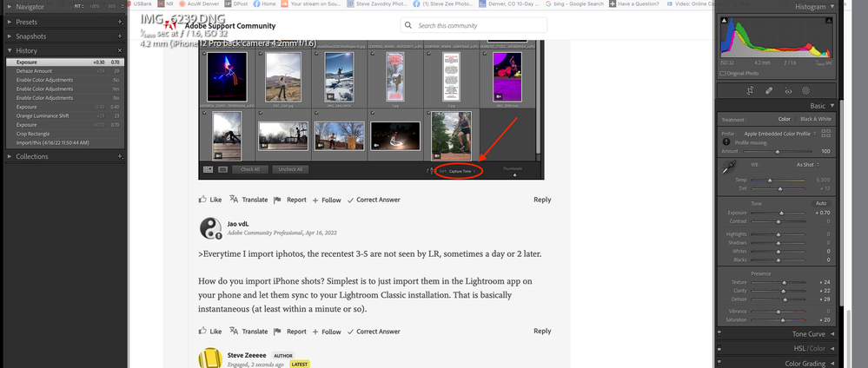Screen dimensions: 868x368
Task: Click the Search this community field
Action: (474, 25)
